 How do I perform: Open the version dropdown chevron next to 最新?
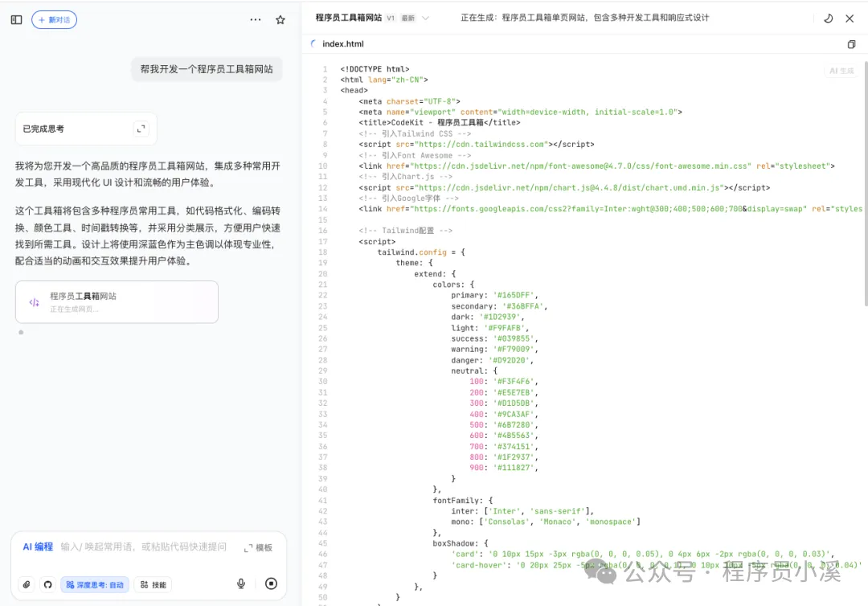click(x=426, y=18)
